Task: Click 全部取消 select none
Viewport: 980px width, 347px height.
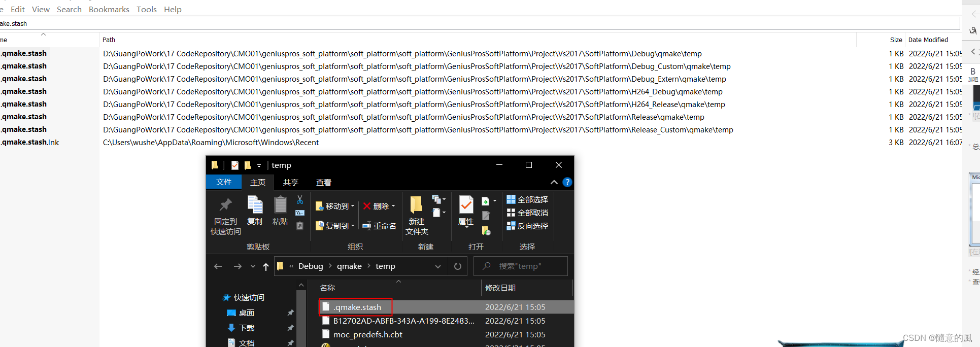Action: tap(527, 213)
